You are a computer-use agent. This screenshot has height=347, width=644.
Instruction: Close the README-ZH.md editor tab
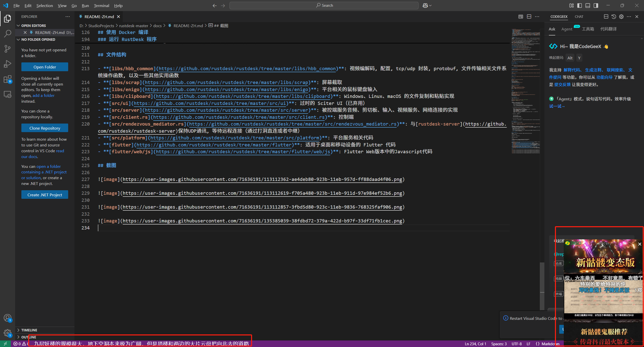118,17
